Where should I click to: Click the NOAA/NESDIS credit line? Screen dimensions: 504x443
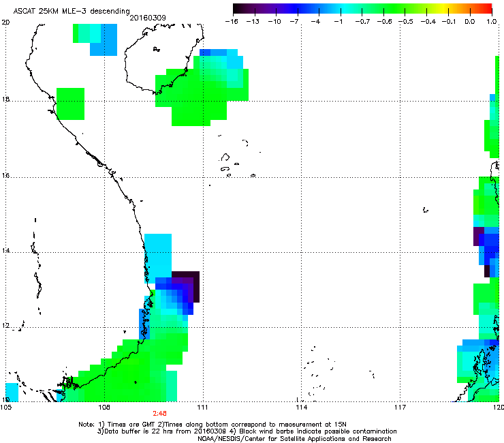(x=294, y=439)
